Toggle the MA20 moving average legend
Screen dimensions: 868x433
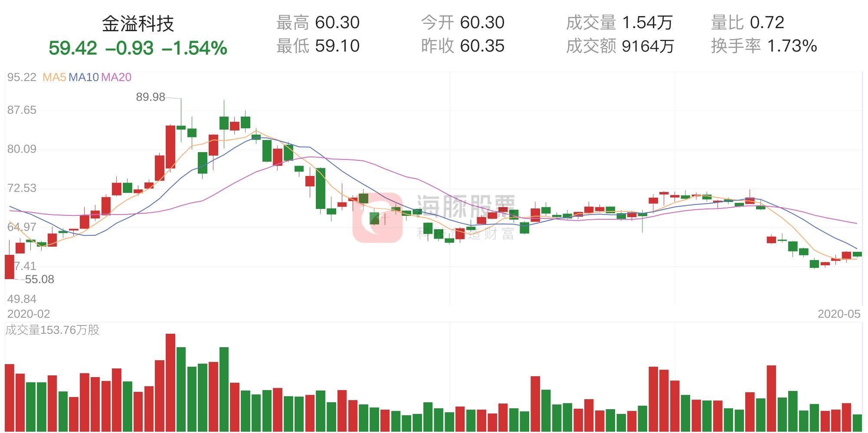click(116, 78)
